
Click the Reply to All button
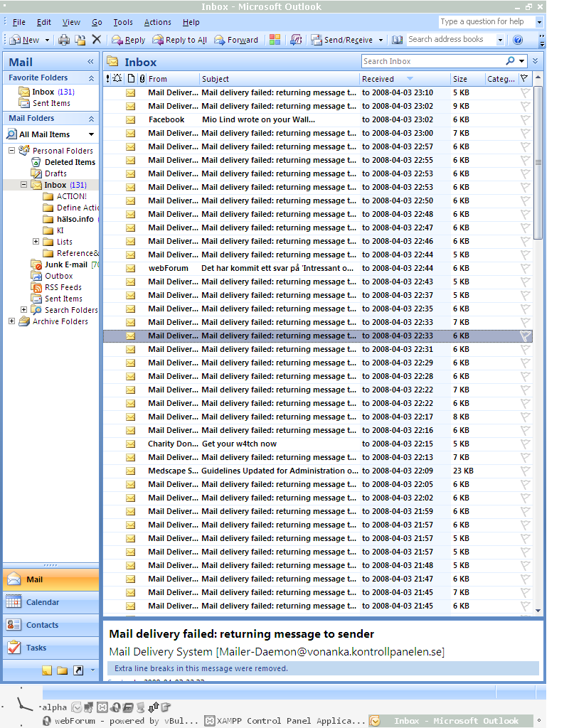(180, 40)
